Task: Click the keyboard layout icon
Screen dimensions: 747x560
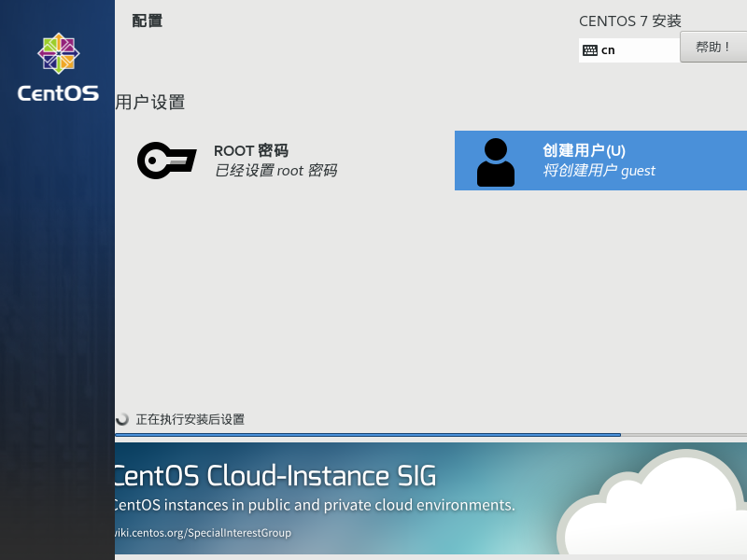Action: 590,50
